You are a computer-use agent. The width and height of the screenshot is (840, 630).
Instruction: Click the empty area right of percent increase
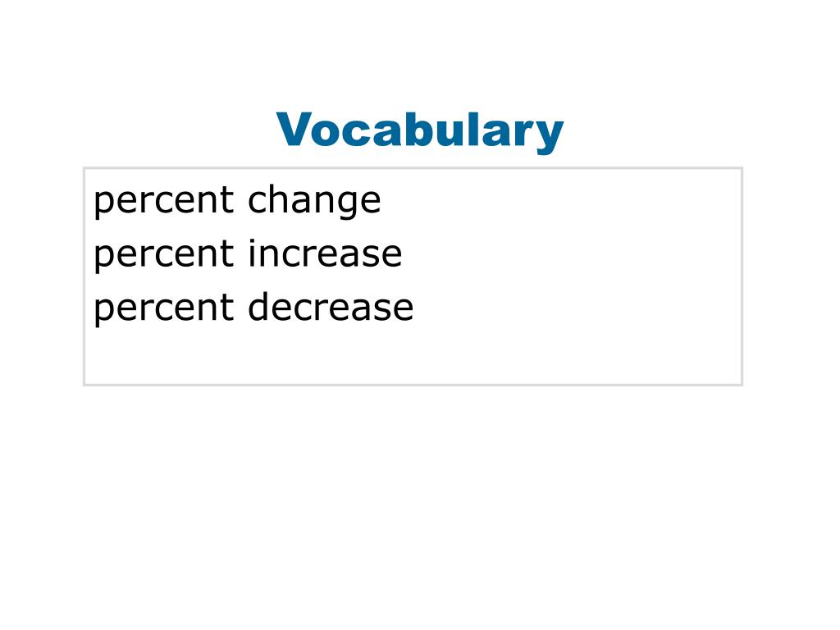coord(572,254)
